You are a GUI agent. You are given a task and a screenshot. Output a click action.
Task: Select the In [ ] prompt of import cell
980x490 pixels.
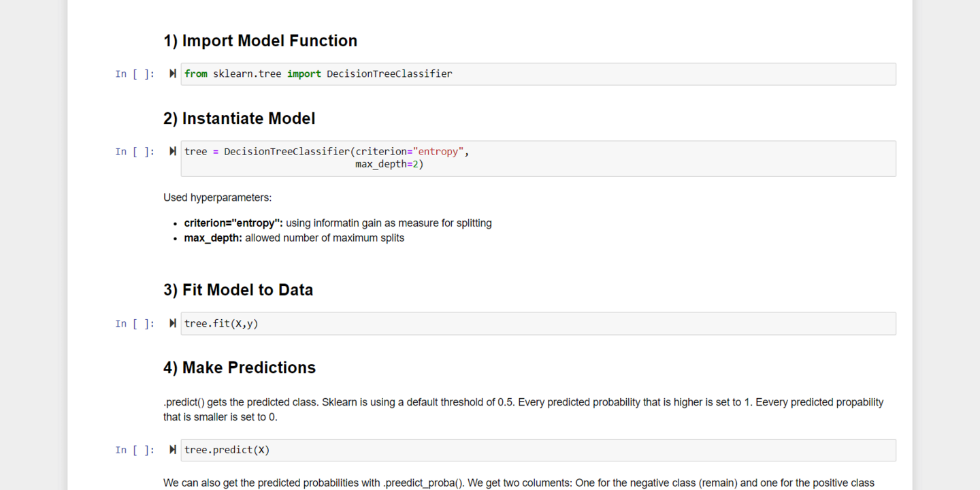[x=134, y=74]
